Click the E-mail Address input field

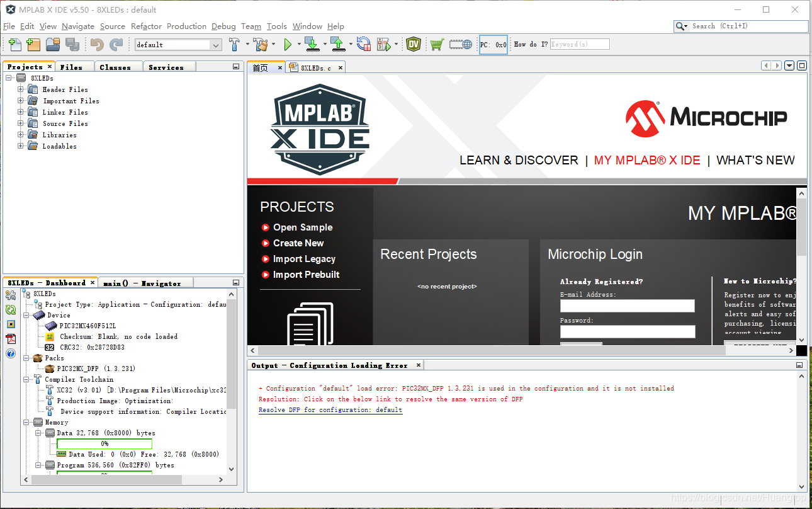[628, 306]
